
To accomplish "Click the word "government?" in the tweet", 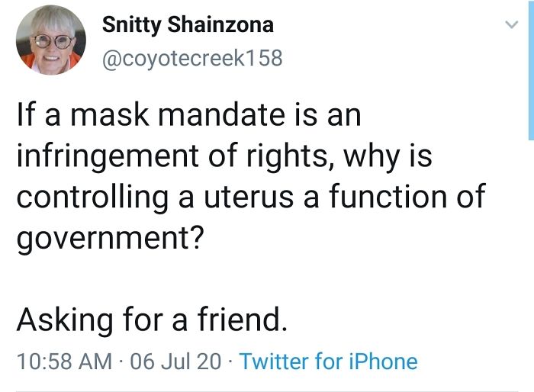I will pos(110,239).
